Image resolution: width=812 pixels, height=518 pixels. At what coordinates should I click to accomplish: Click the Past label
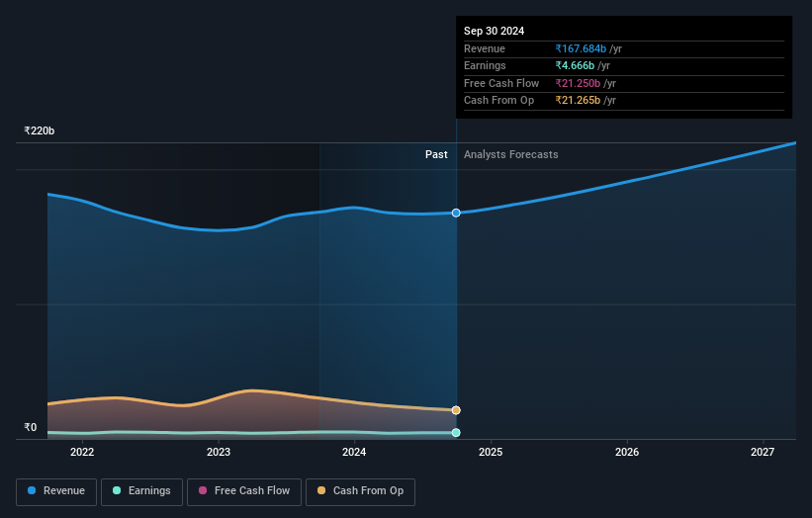436,154
